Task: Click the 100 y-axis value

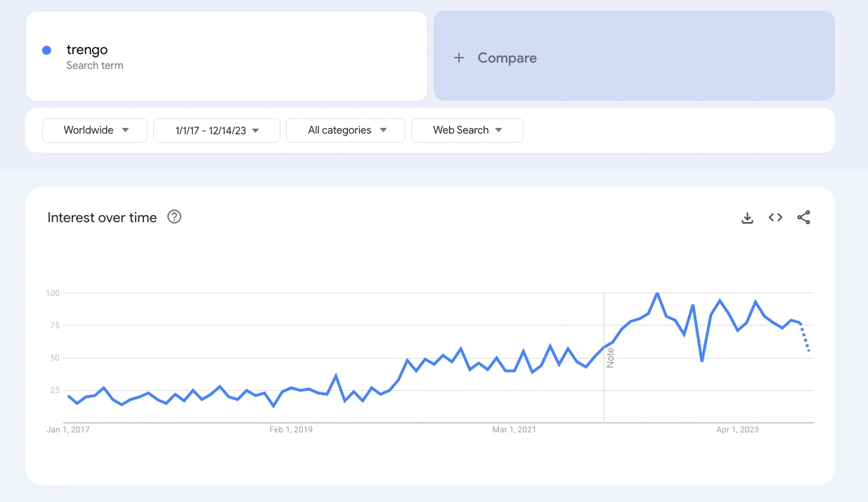Action: pos(53,292)
